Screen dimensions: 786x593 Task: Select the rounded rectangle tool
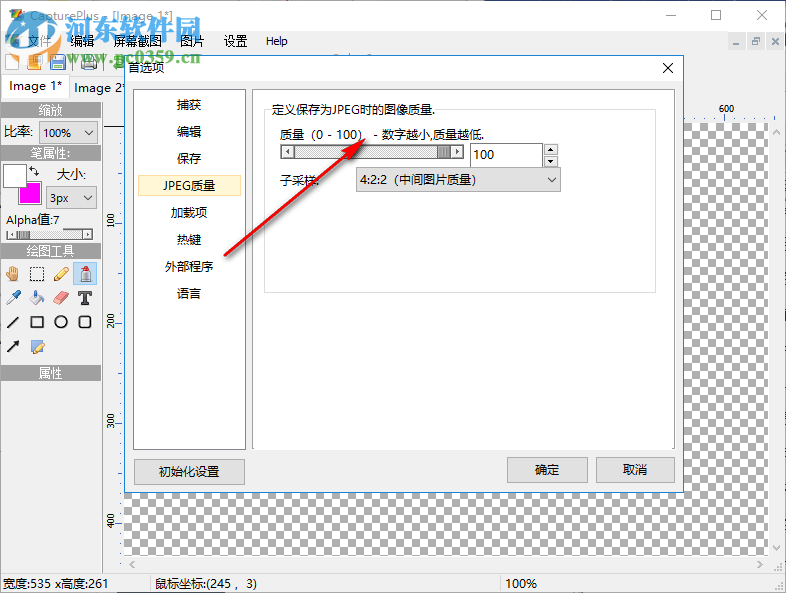[x=85, y=322]
